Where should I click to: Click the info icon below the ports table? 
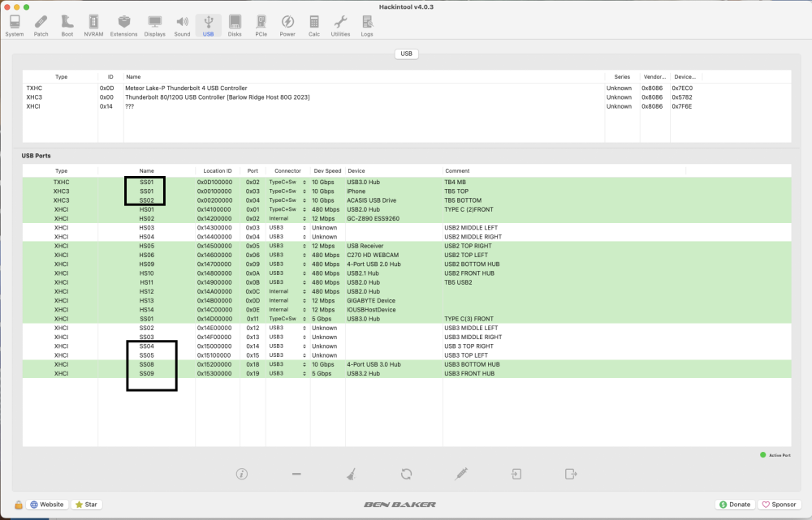[x=242, y=474]
